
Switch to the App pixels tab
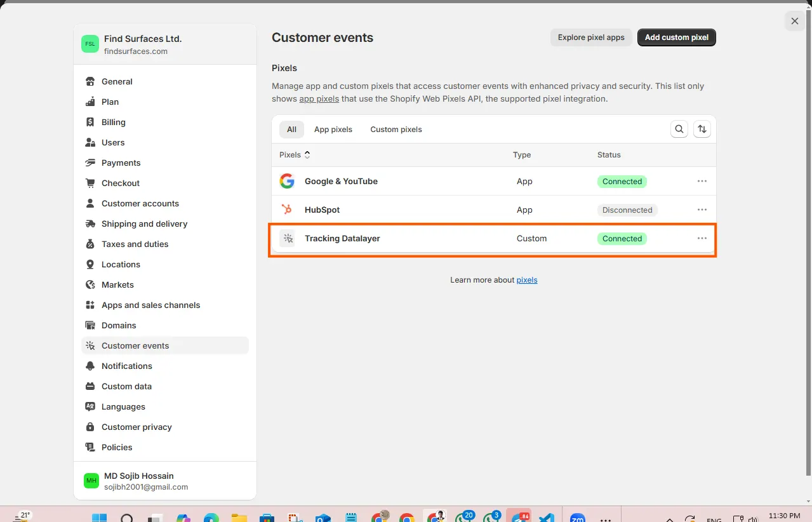pyautogui.click(x=333, y=130)
